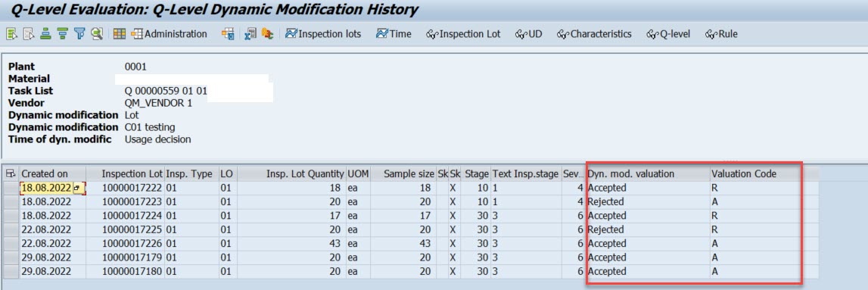The image size is (868, 290).
Task: Sort the list in descending order
Action: (63, 34)
